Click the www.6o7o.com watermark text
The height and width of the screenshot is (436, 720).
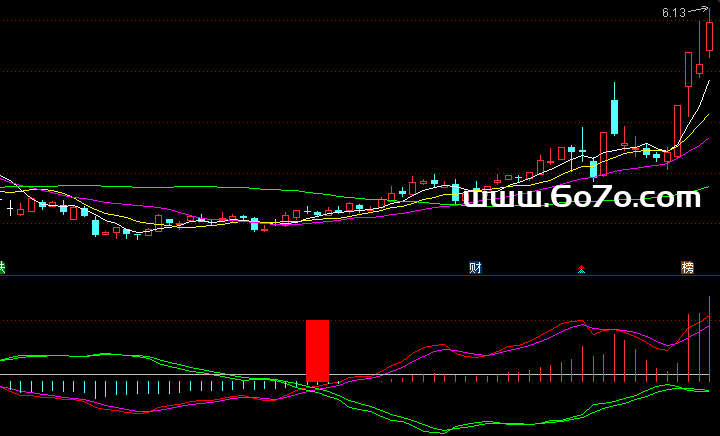point(582,198)
